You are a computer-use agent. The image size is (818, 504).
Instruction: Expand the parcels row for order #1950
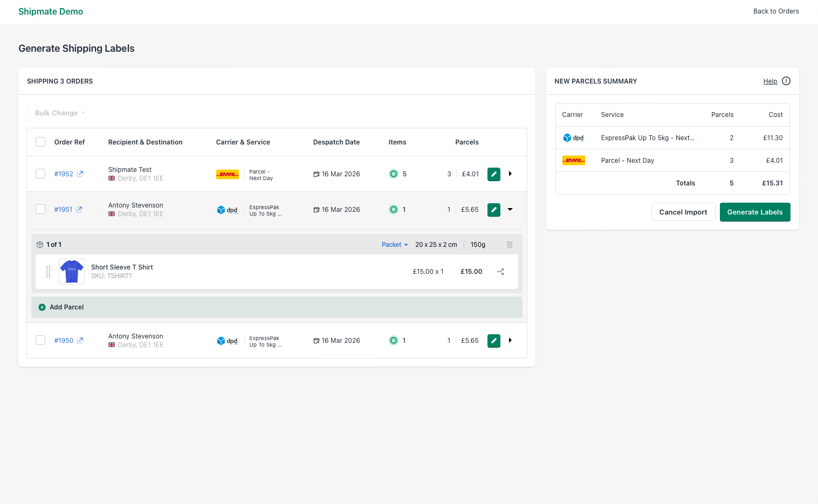click(510, 340)
